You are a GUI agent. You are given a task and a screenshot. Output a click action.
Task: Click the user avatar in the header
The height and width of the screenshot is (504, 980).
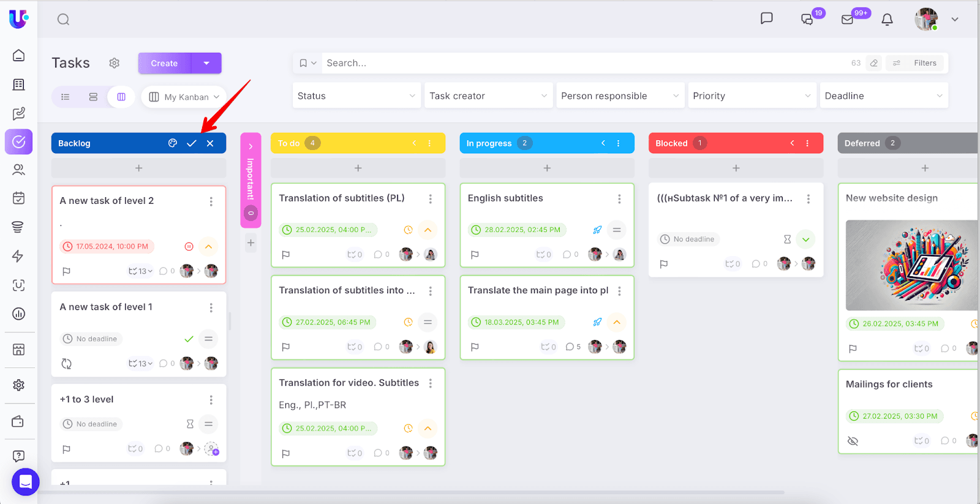[x=926, y=20]
